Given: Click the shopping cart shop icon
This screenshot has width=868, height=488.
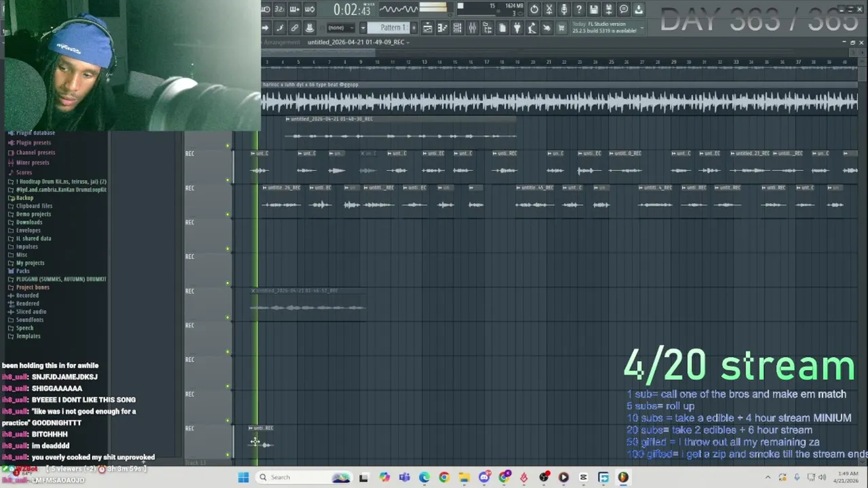Looking at the screenshot, I should 561,28.
